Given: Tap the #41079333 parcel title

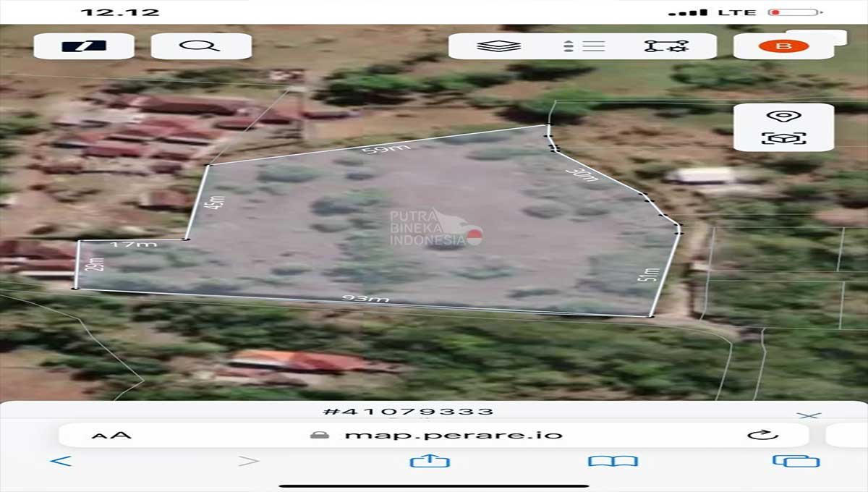Looking at the screenshot, I should 407,412.
